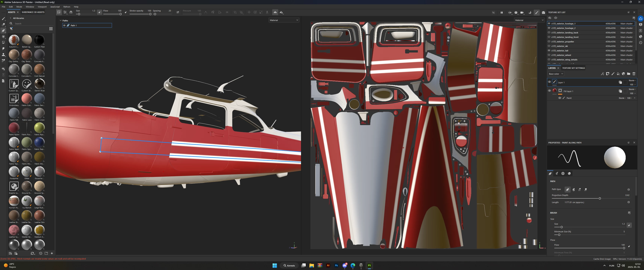Toggle symmetry icon in top toolbar
This screenshot has height=270, width=644.
[275, 12]
